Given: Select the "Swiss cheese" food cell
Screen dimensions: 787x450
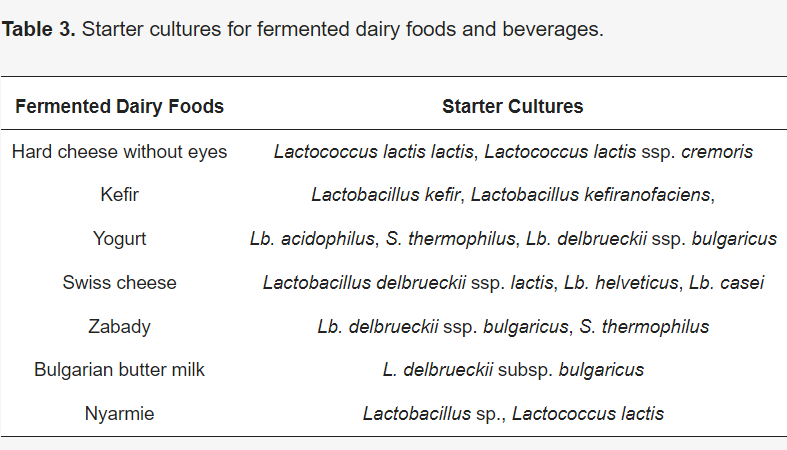Looking at the screenshot, I should pos(119,282).
